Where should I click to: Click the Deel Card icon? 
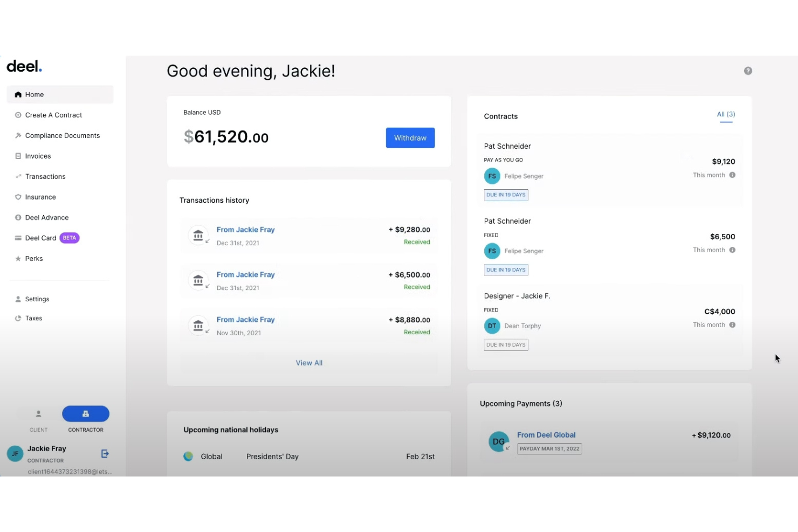coord(18,238)
